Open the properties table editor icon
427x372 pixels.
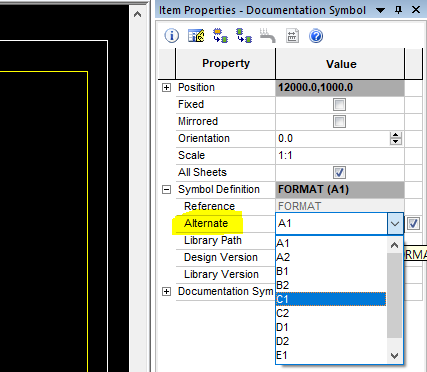click(x=196, y=36)
